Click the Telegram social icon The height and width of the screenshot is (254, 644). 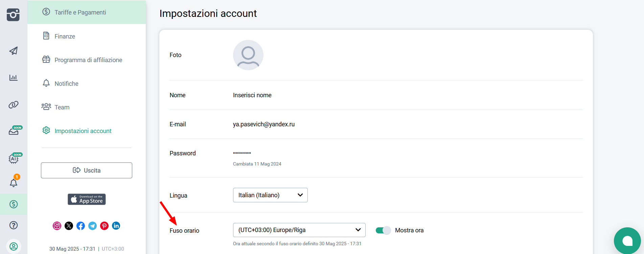coord(92,226)
